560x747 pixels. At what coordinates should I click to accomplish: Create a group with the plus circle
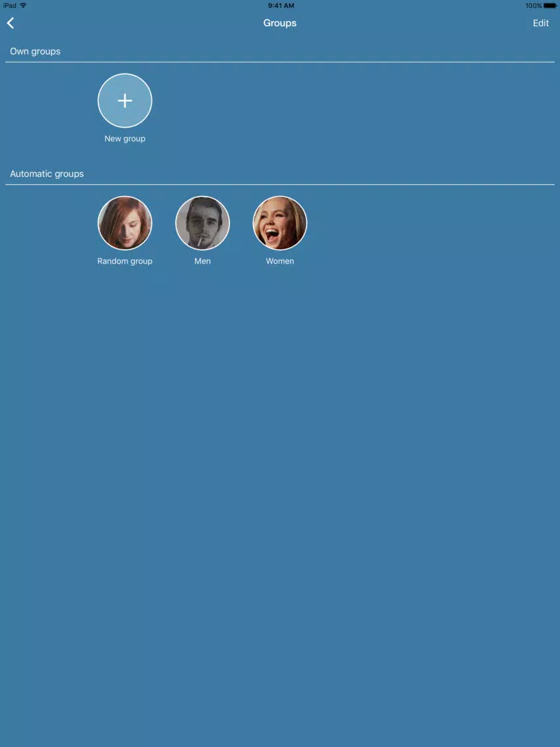(125, 101)
